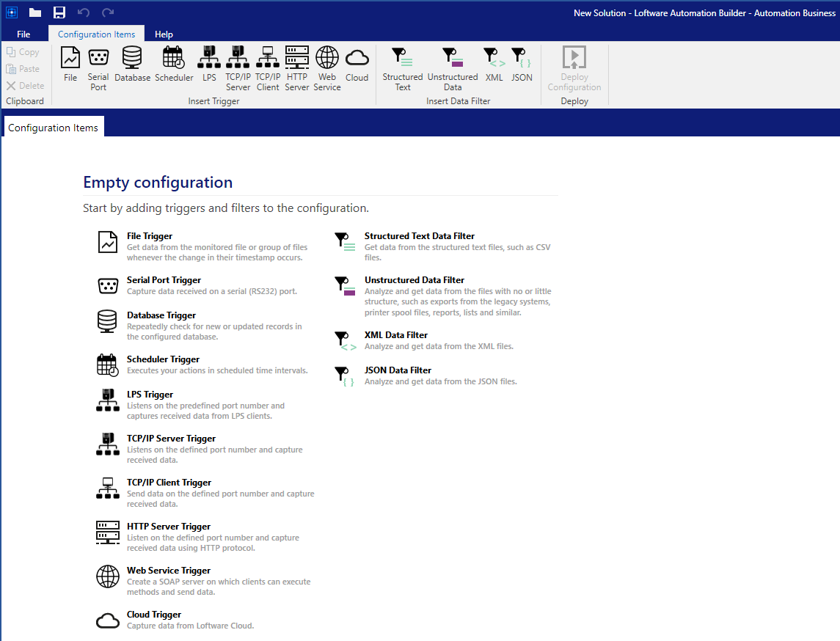Click the Database Trigger cylinder icon
Viewport: 840px width, 641px height.
[x=107, y=321]
